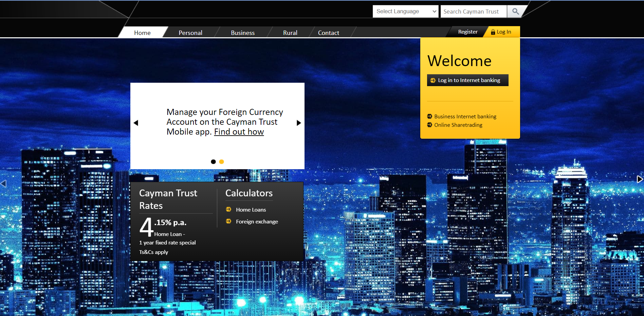Click arrow icon beside Business Internet banking
644x316 pixels.
click(429, 116)
